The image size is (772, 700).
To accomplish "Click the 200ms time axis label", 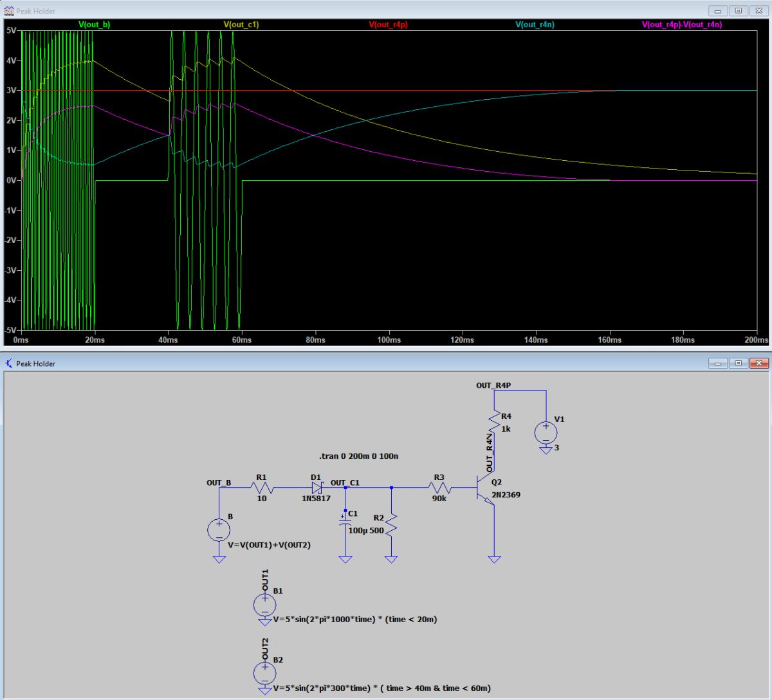I will pyautogui.click(x=756, y=340).
